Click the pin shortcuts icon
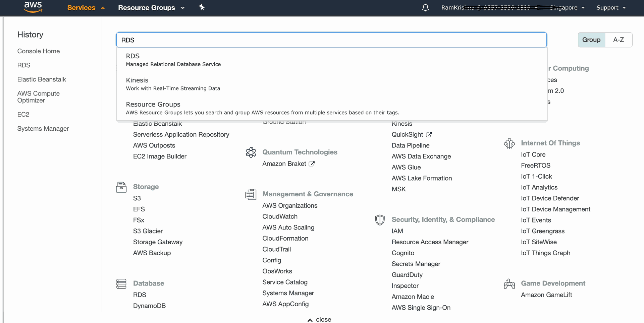The width and height of the screenshot is (644, 323). 202,7
